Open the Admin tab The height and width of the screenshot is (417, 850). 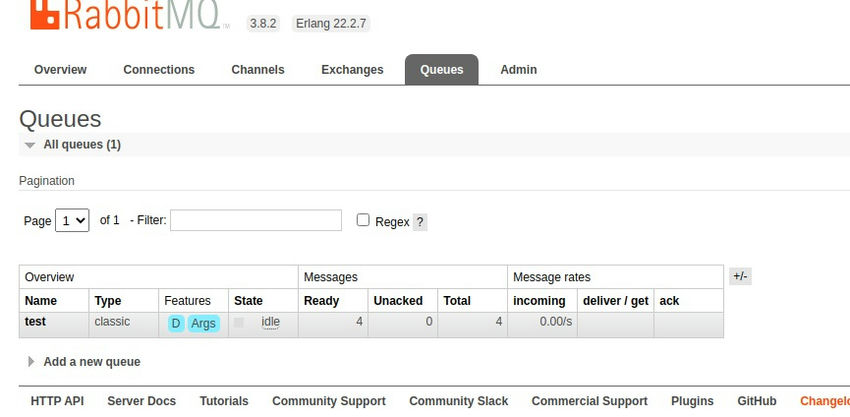tap(518, 70)
